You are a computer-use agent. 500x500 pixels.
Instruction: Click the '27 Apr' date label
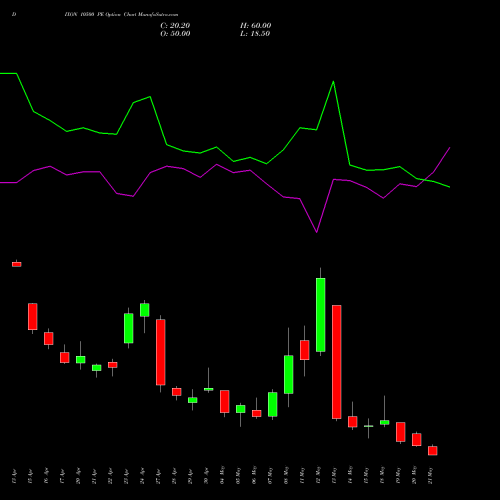pyautogui.click(x=158, y=476)
